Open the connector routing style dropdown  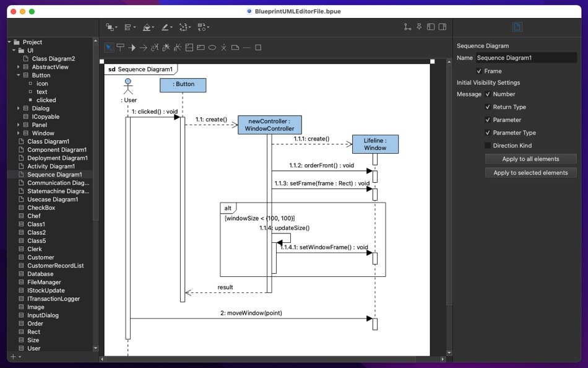coord(185,27)
